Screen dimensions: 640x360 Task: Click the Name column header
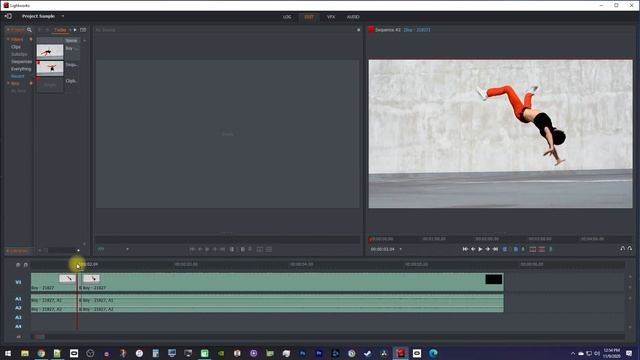(71, 40)
